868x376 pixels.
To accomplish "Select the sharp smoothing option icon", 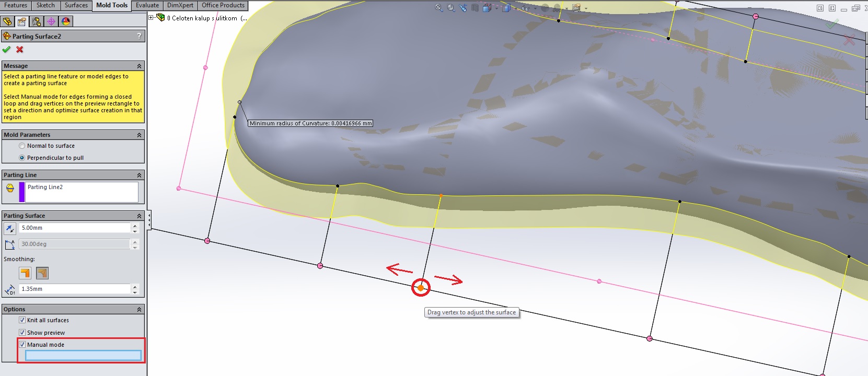I will click(25, 273).
